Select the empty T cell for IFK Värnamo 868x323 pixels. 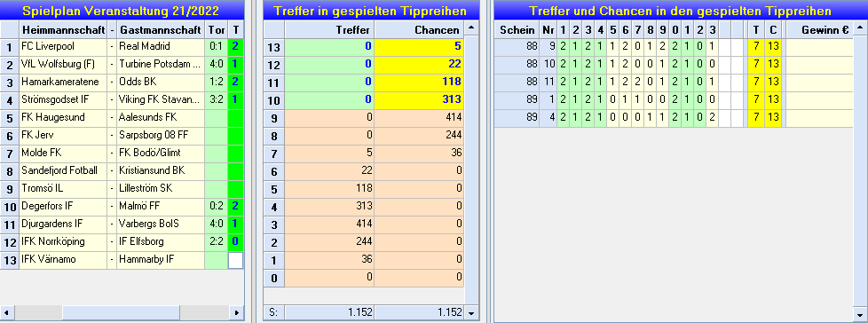tap(235, 260)
